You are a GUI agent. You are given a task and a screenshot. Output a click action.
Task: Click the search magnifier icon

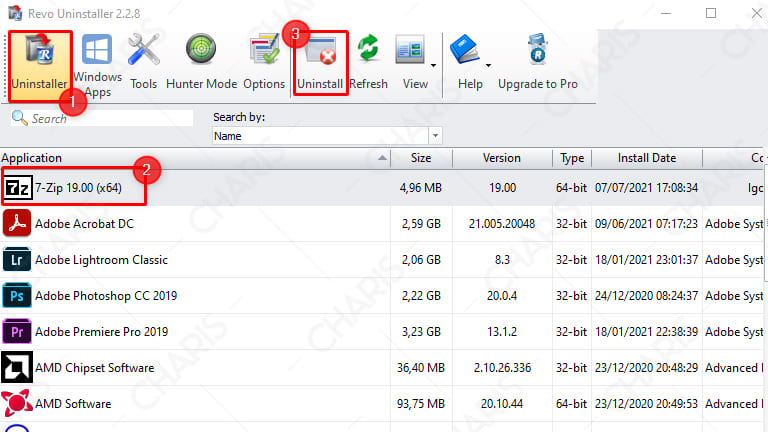click(x=20, y=118)
